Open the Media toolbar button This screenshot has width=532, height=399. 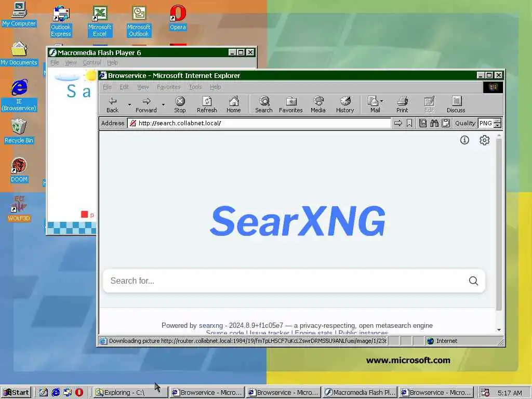pos(318,104)
